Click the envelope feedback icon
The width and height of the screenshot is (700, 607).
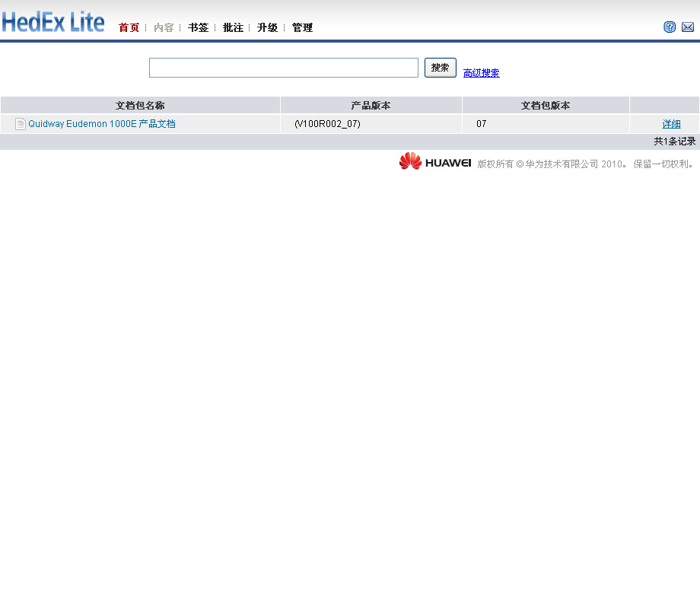688,27
